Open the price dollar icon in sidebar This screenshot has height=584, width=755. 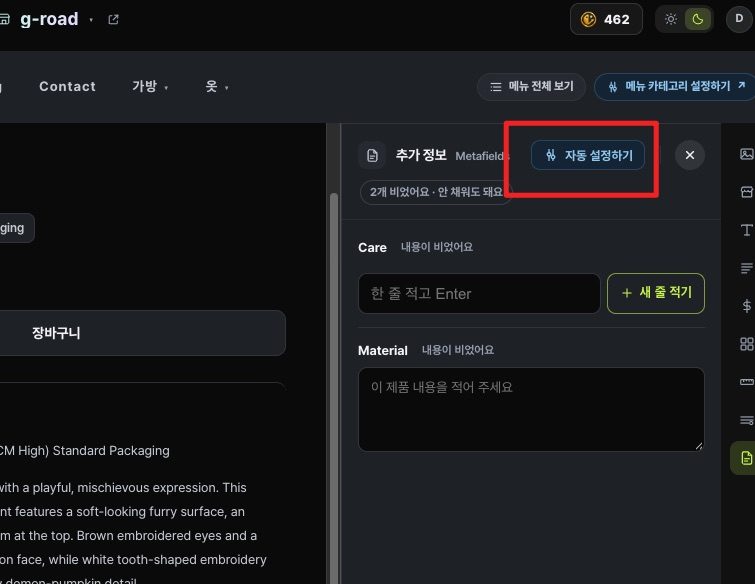(x=746, y=306)
